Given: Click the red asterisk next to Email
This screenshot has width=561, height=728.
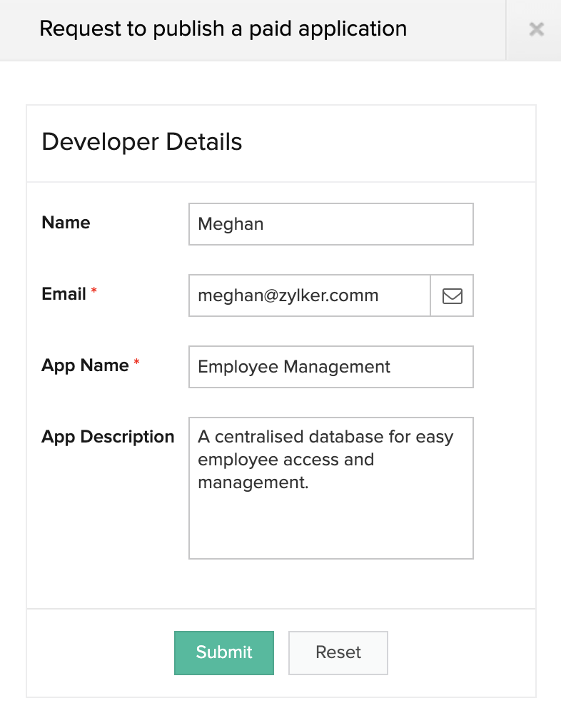Looking at the screenshot, I should click(x=94, y=293).
